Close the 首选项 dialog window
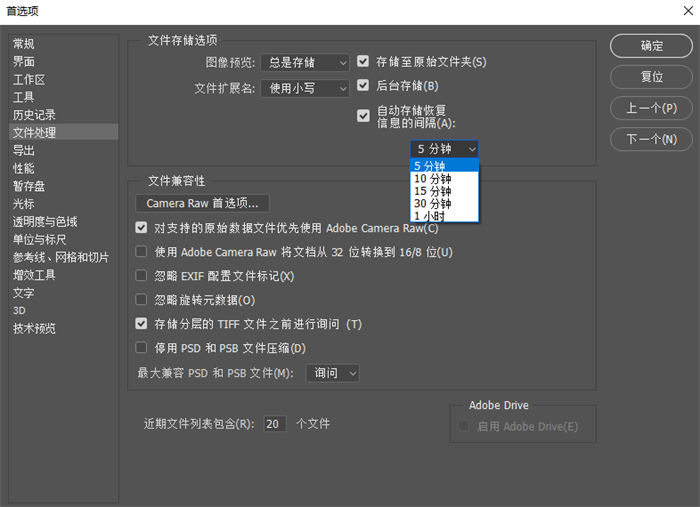Viewport: 700px width, 507px height. pos(683,11)
